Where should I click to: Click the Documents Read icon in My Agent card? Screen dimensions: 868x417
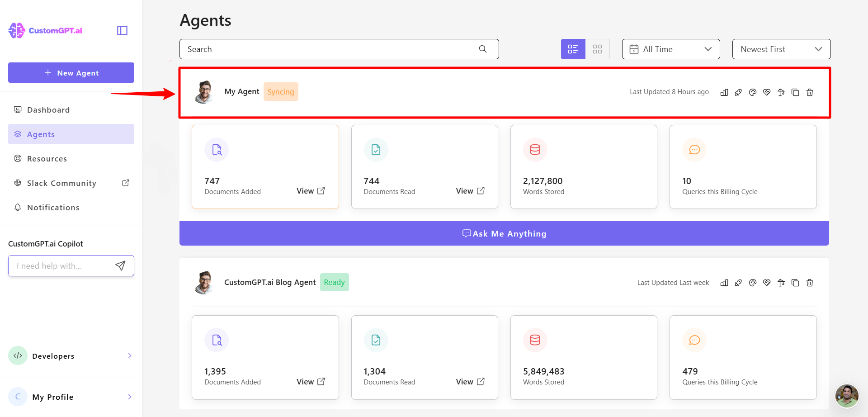(376, 150)
